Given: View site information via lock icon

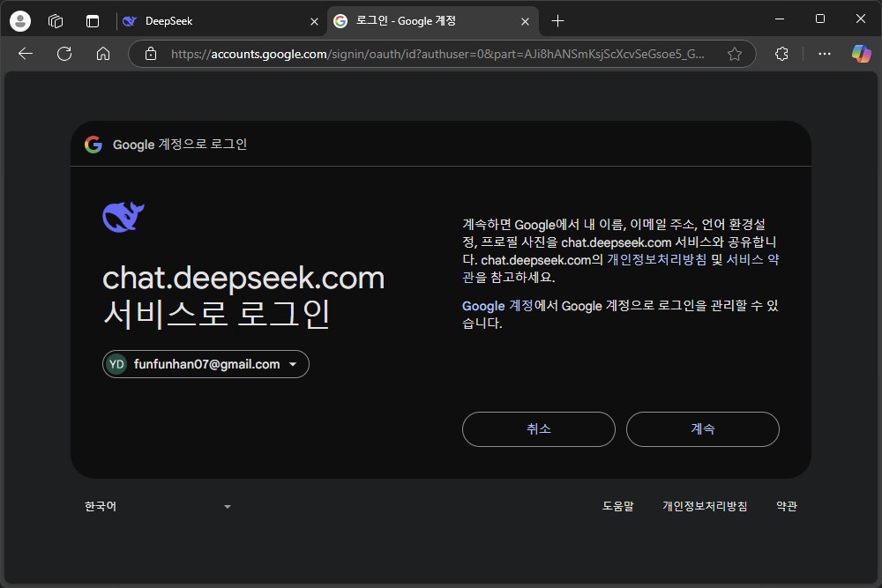Looking at the screenshot, I should click(151, 54).
